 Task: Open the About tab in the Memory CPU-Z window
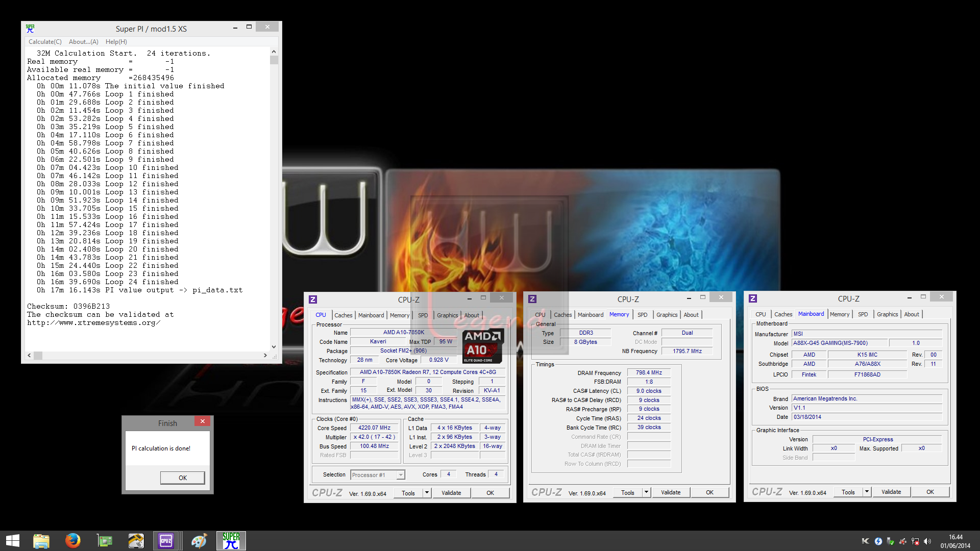tap(691, 315)
